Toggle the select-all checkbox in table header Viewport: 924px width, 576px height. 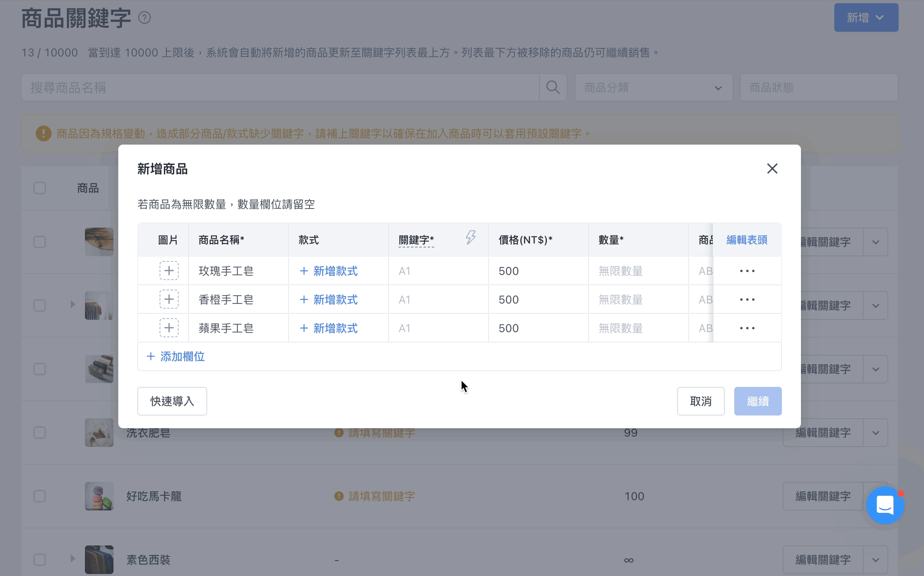[40, 188]
